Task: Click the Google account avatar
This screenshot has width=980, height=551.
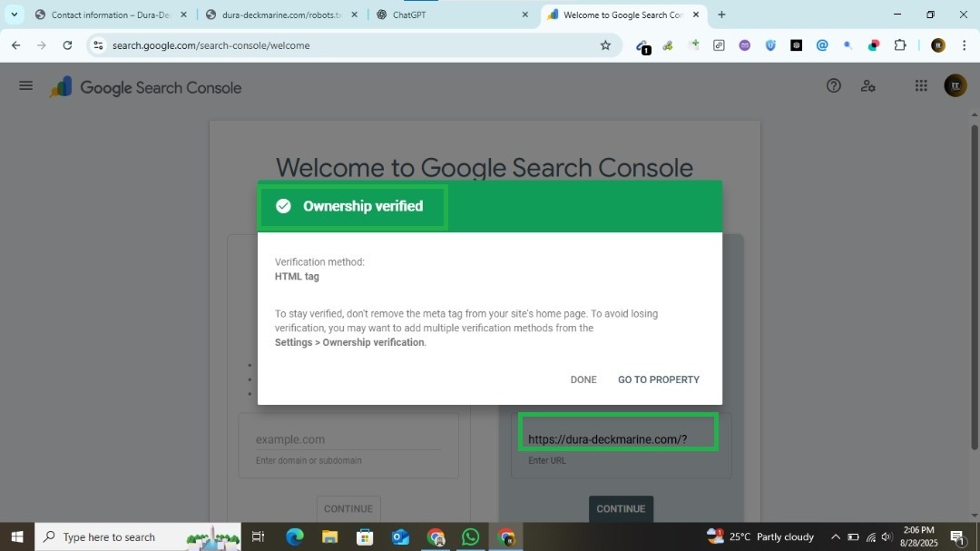Action: click(955, 85)
